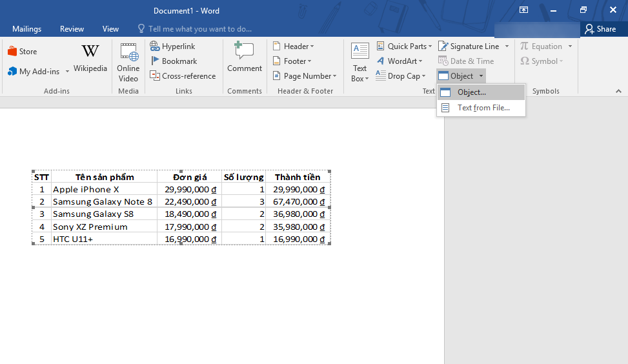The image size is (628, 364).
Task: Click the 'Thành tiền' header cell
Action: point(298,177)
